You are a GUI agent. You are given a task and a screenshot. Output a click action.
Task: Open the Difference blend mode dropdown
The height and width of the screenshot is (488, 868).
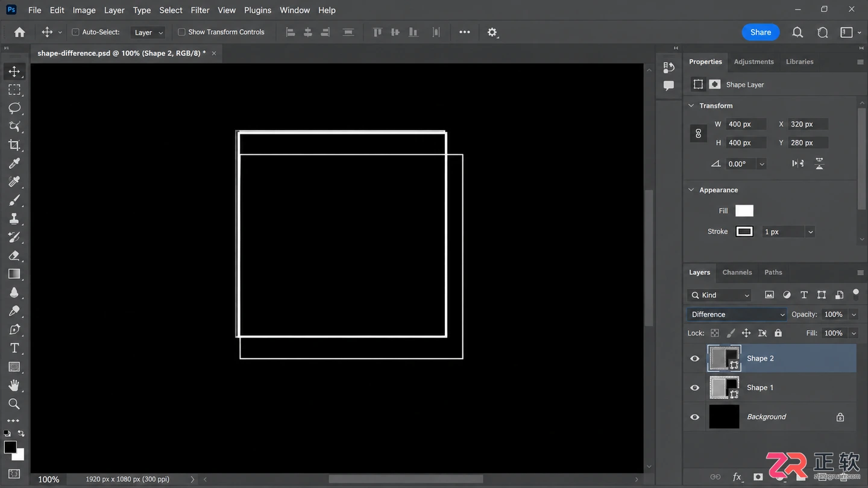(x=737, y=314)
